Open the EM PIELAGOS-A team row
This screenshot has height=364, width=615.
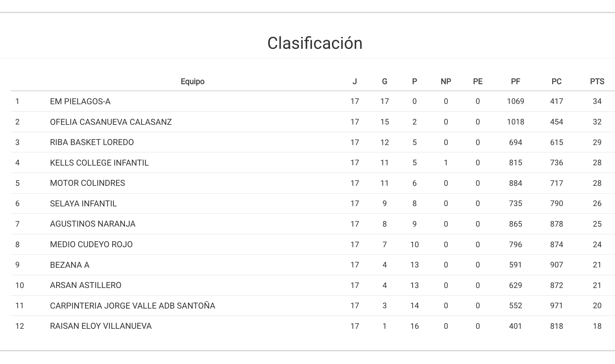coord(80,101)
